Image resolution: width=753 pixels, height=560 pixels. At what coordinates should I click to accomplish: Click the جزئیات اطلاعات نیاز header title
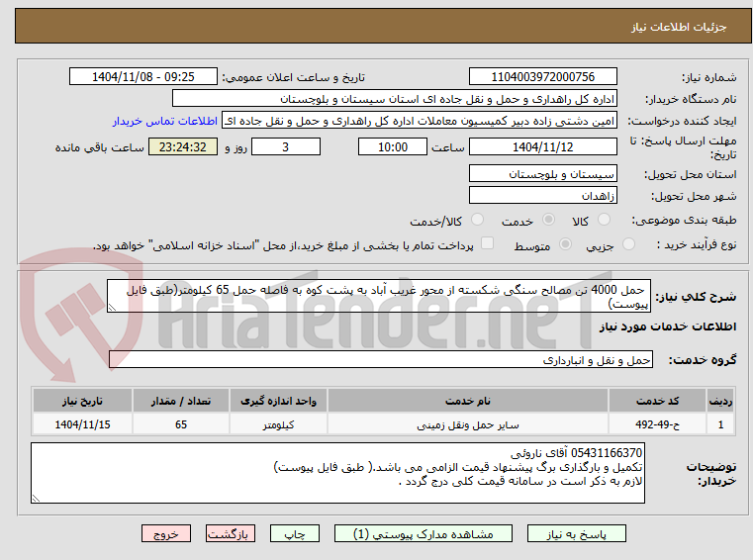pos(679,27)
